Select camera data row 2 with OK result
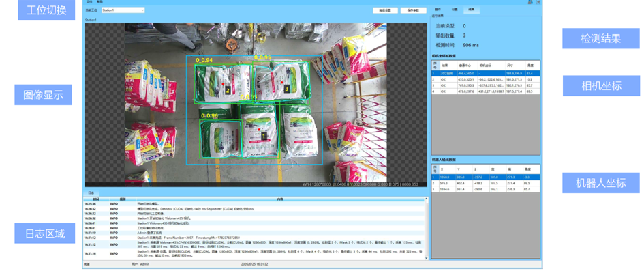This screenshot has height=271, width=644. pyautogui.click(x=485, y=79)
